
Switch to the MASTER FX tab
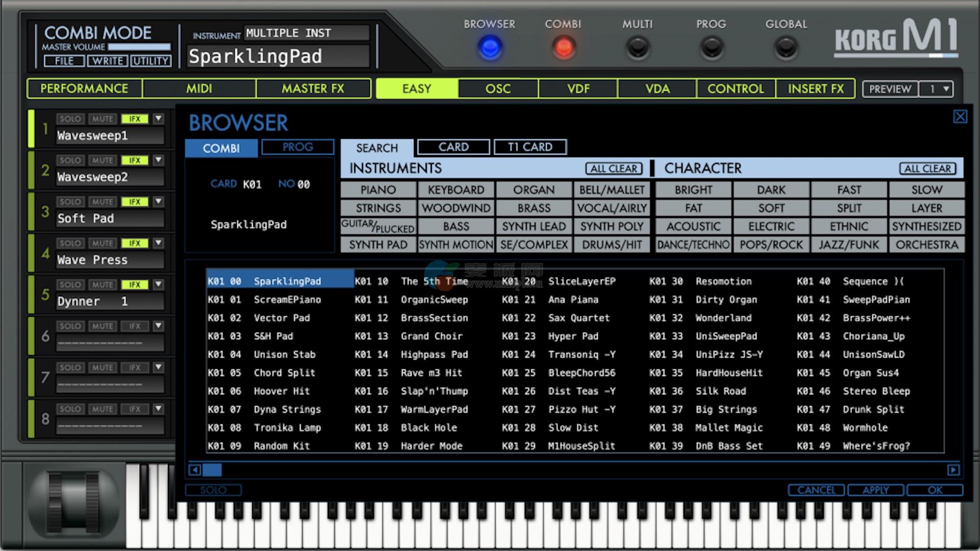(313, 89)
